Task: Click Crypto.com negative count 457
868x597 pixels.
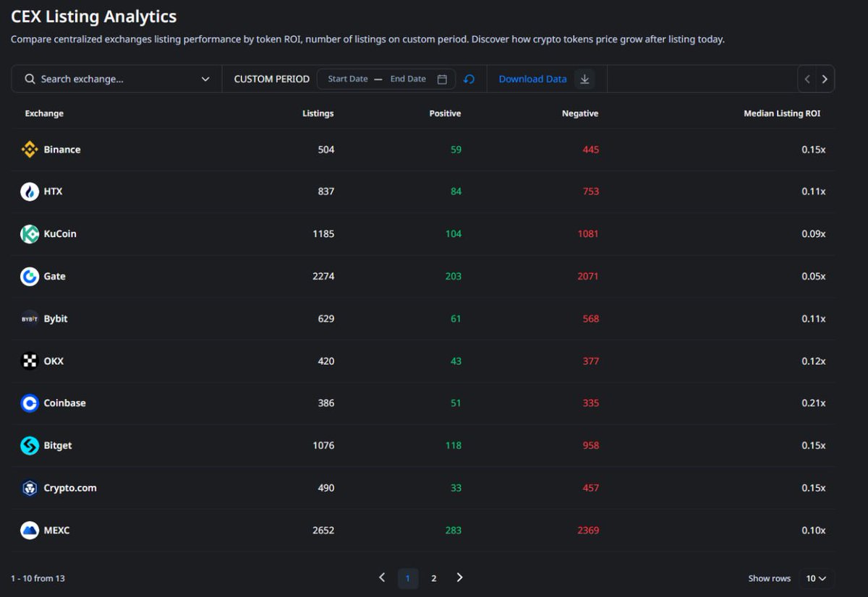Action: click(x=591, y=488)
